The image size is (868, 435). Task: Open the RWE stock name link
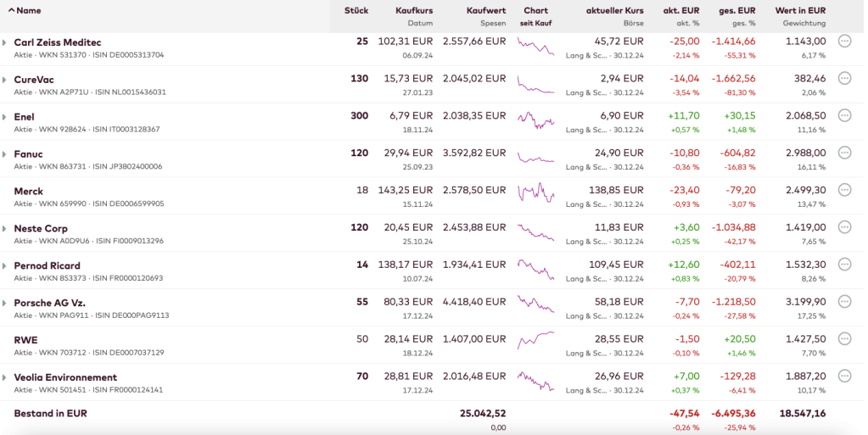(25, 340)
